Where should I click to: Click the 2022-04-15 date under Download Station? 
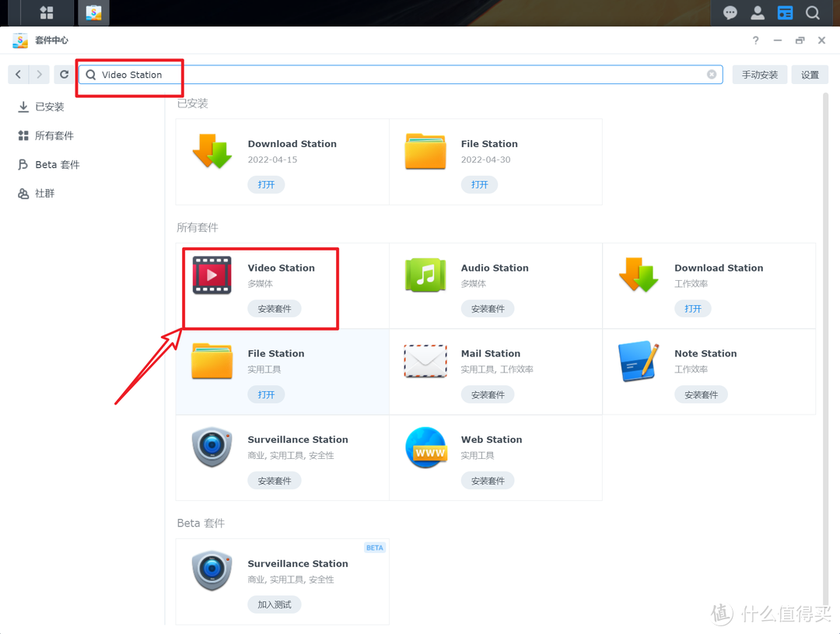pyautogui.click(x=272, y=159)
